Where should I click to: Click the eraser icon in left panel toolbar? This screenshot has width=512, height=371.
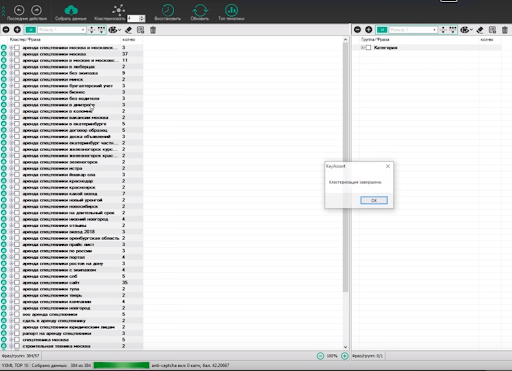point(128,30)
